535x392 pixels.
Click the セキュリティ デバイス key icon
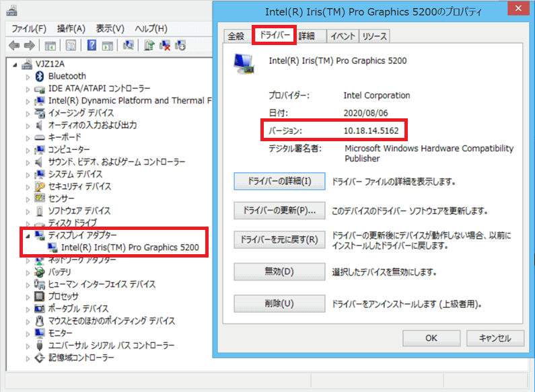coord(40,186)
